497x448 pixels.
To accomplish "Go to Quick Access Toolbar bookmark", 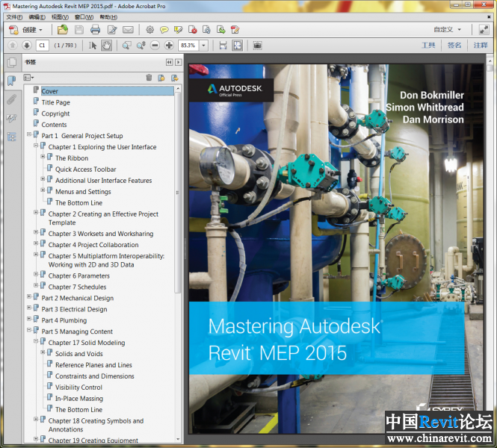I will [86, 169].
